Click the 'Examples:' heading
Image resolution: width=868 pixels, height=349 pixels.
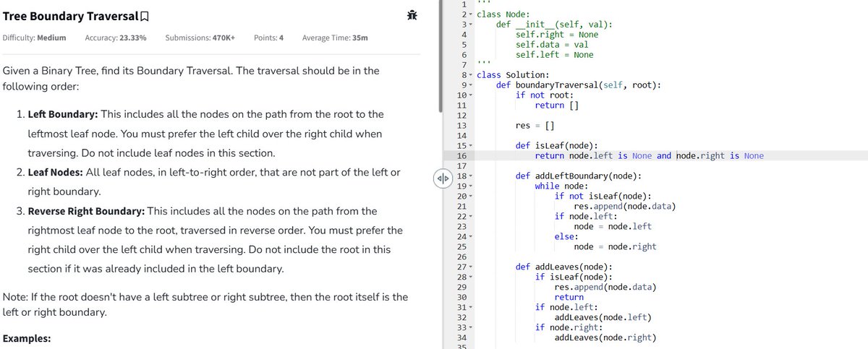27,338
